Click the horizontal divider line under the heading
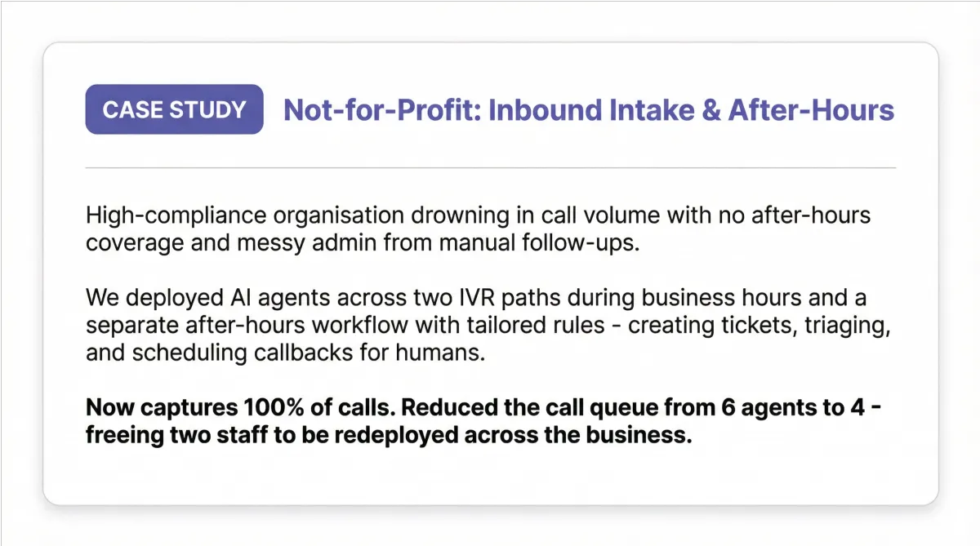Image resolution: width=980 pixels, height=546 pixels. point(491,168)
